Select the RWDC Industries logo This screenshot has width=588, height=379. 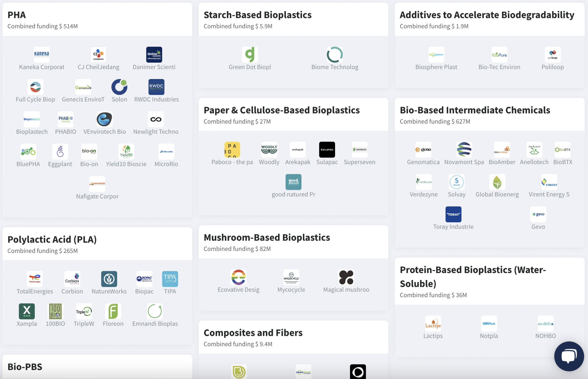pos(156,87)
